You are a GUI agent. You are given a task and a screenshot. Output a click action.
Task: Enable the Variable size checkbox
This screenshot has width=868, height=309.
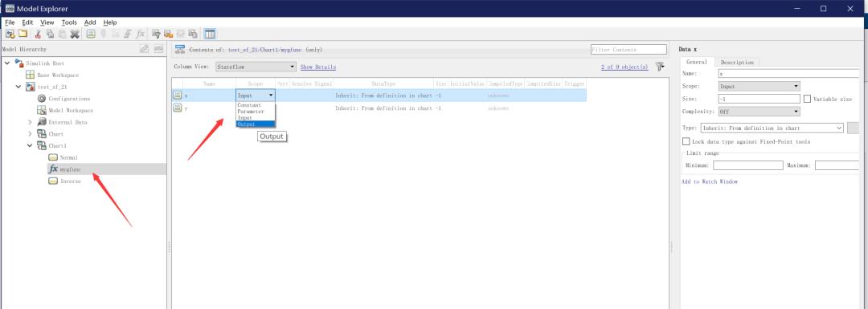coord(807,99)
